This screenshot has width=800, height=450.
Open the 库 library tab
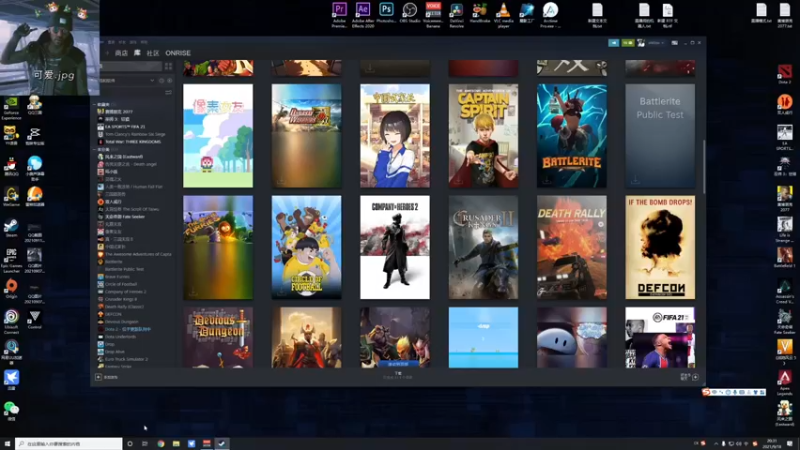click(137, 53)
